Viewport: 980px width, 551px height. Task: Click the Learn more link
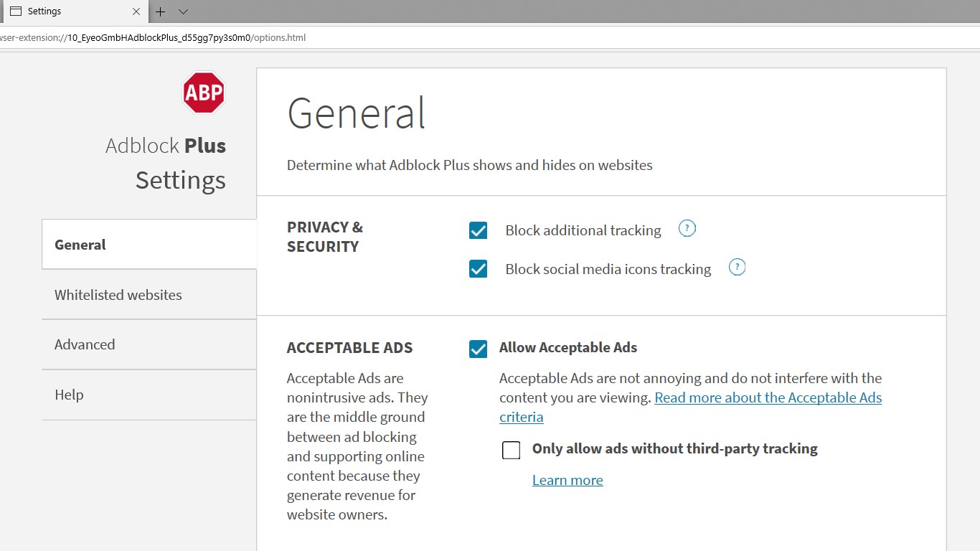567,479
